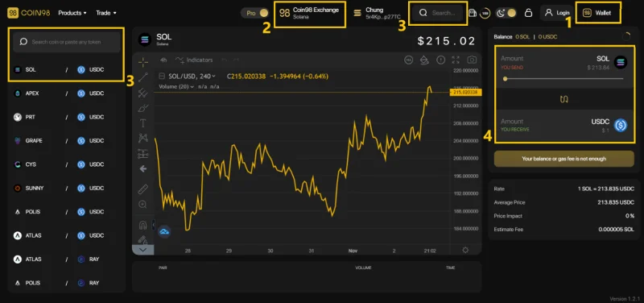Click the circled exclamation info icon
Viewport: 644px width, 303px height.
pos(440,60)
